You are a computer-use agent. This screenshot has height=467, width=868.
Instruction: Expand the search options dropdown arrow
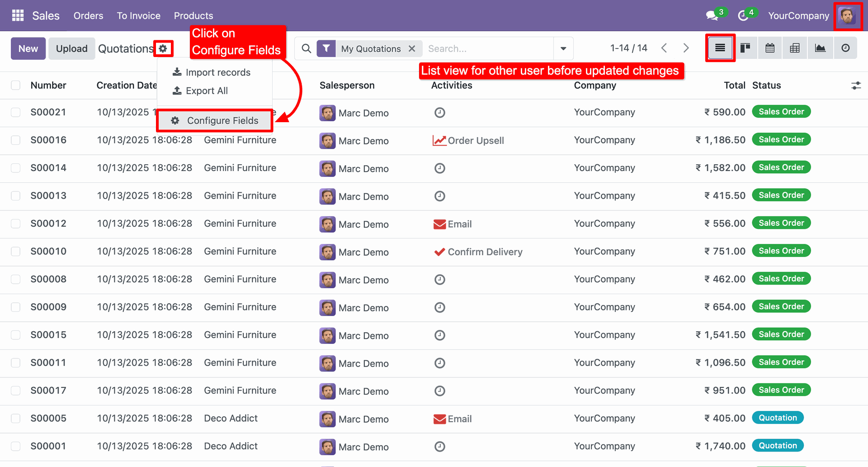[x=563, y=48]
